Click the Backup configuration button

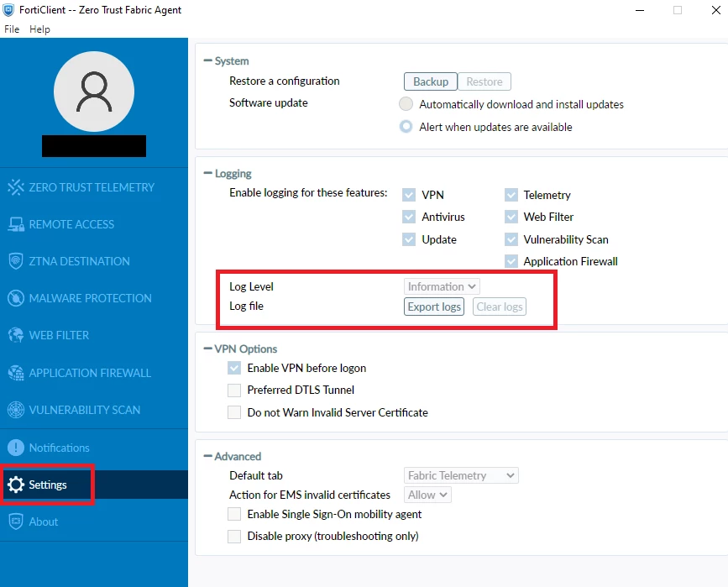431,81
